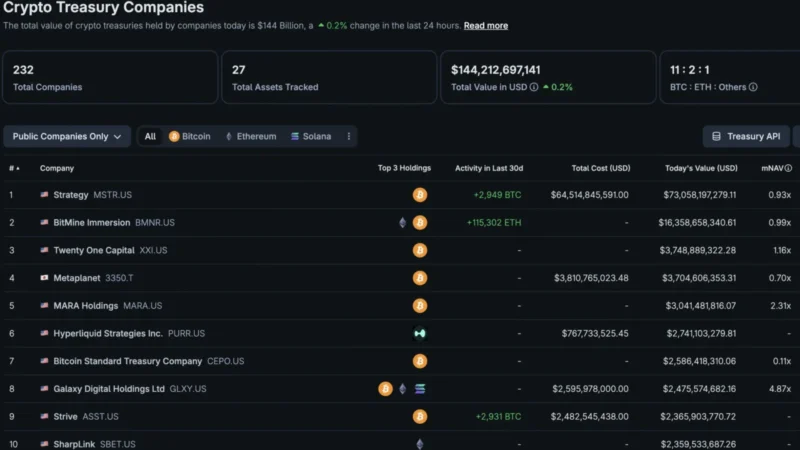This screenshot has width=800, height=450.
Task: Click info icon beside BTC : ETH : Others
Action: coord(753,87)
